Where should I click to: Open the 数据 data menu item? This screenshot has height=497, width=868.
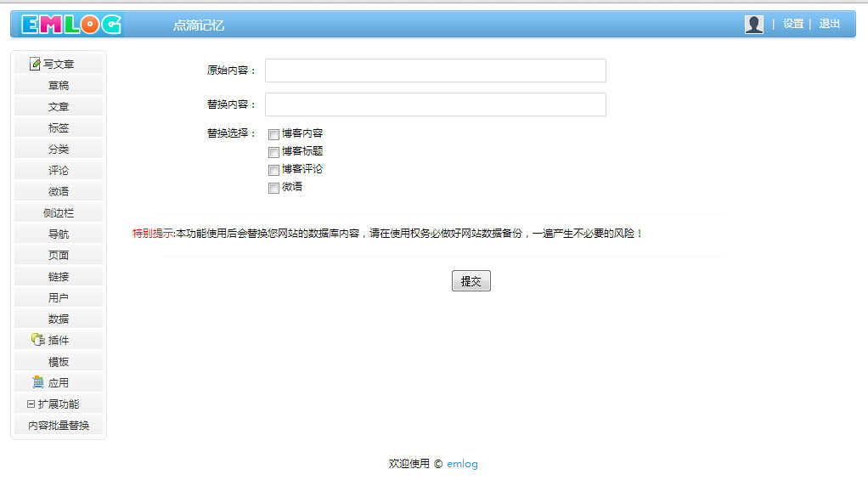tap(59, 319)
